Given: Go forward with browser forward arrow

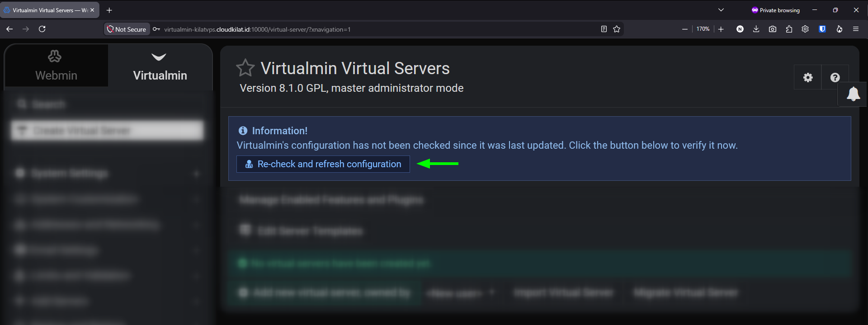Looking at the screenshot, I should pyautogui.click(x=26, y=29).
